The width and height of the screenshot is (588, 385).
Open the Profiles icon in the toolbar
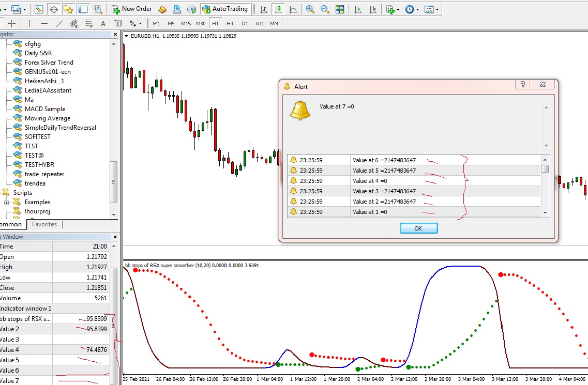click(16, 9)
